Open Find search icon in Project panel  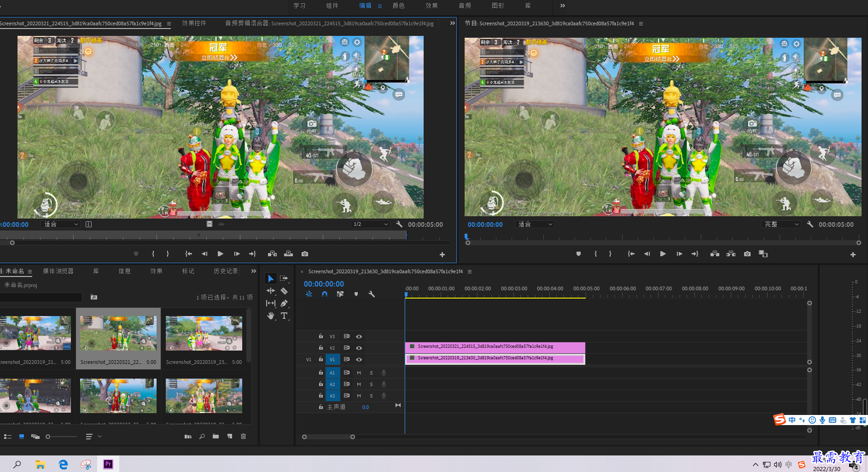(202, 436)
